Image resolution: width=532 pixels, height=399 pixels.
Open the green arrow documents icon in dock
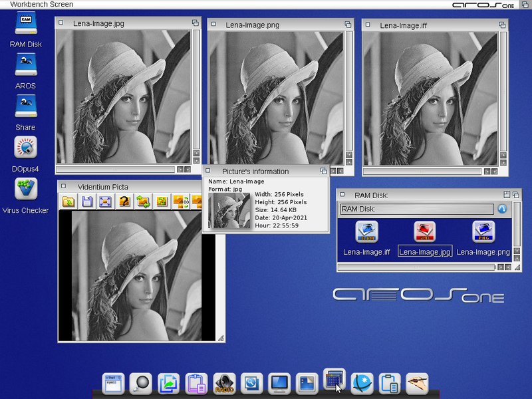pyautogui.click(x=168, y=384)
